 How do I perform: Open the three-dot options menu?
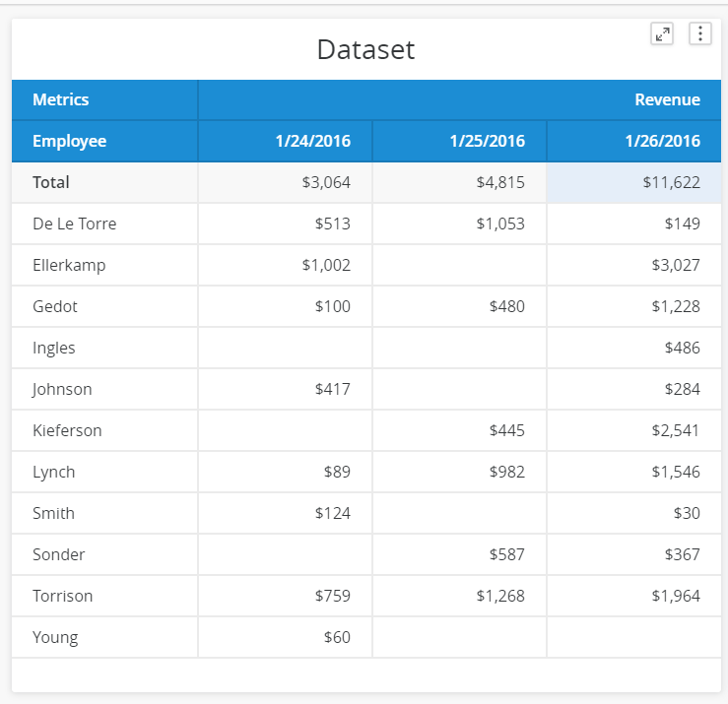pyautogui.click(x=700, y=33)
